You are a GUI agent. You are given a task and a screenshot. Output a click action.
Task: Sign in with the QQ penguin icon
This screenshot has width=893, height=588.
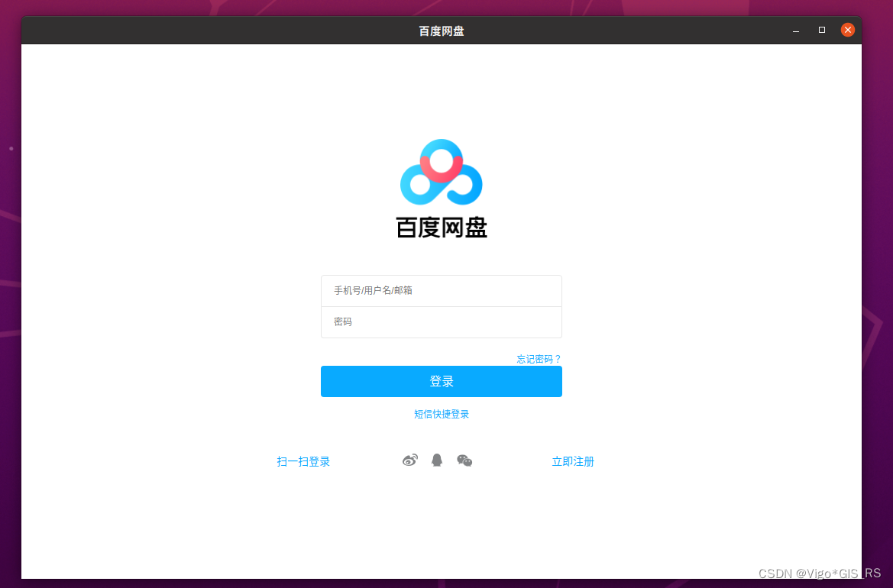click(436, 460)
